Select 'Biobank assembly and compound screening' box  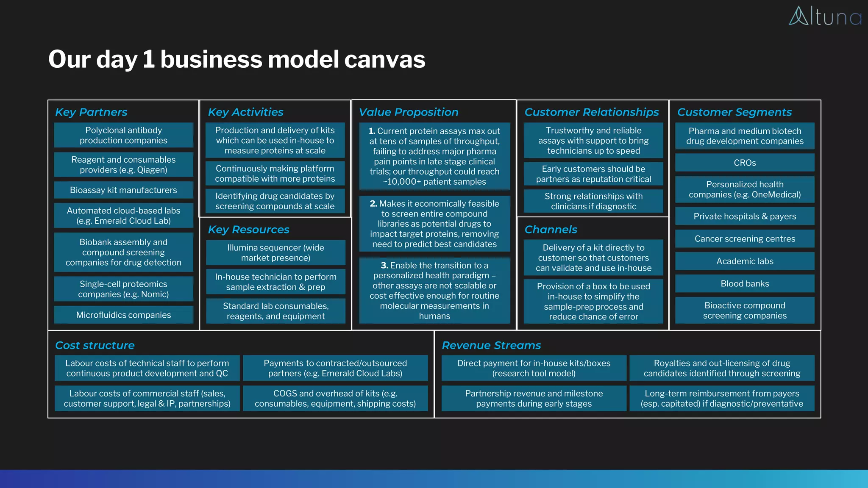[123, 252]
